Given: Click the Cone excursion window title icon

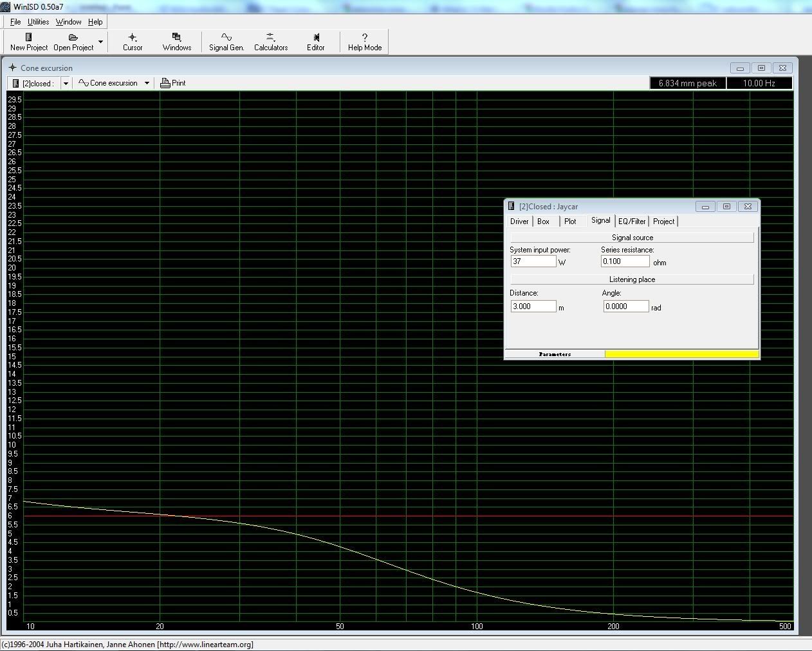Looking at the screenshot, I should point(12,68).
